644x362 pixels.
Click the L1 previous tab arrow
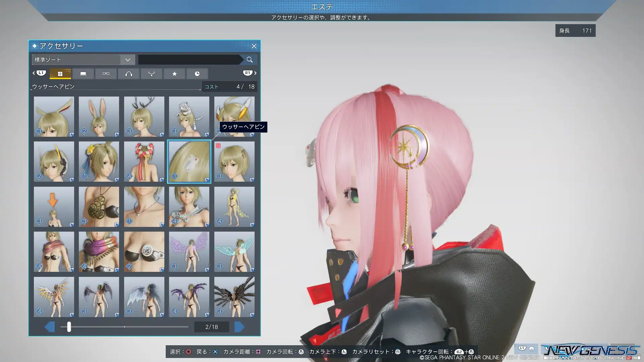pos(39,73)
